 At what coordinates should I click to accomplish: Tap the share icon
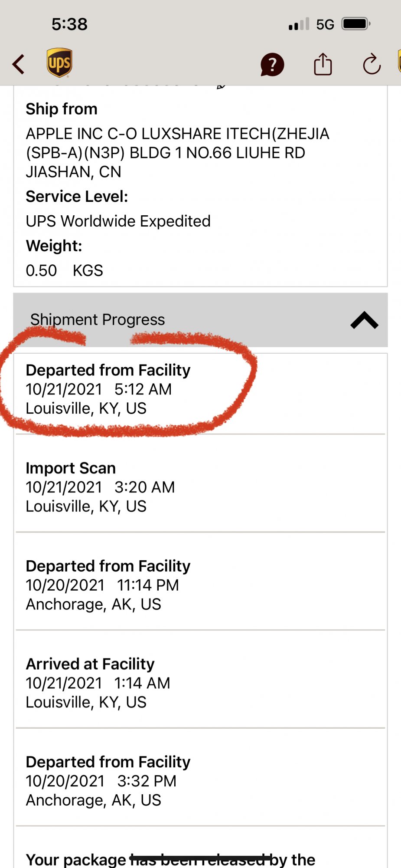click(x=323, y=64)
